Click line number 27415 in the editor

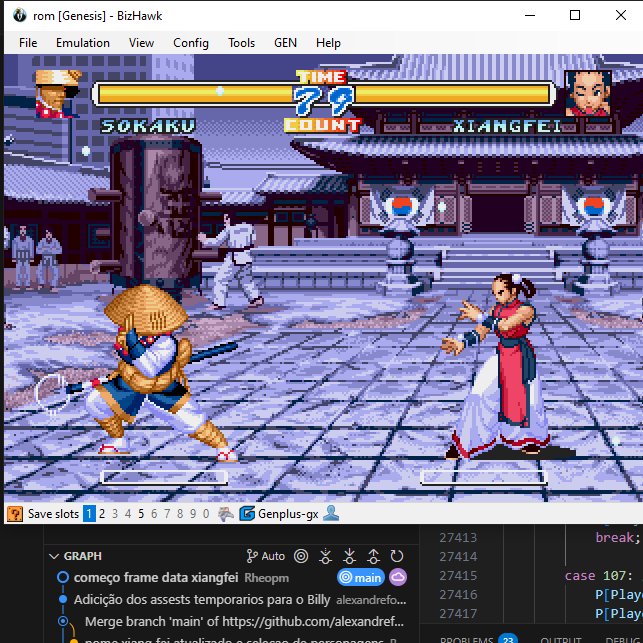[458, 575]
